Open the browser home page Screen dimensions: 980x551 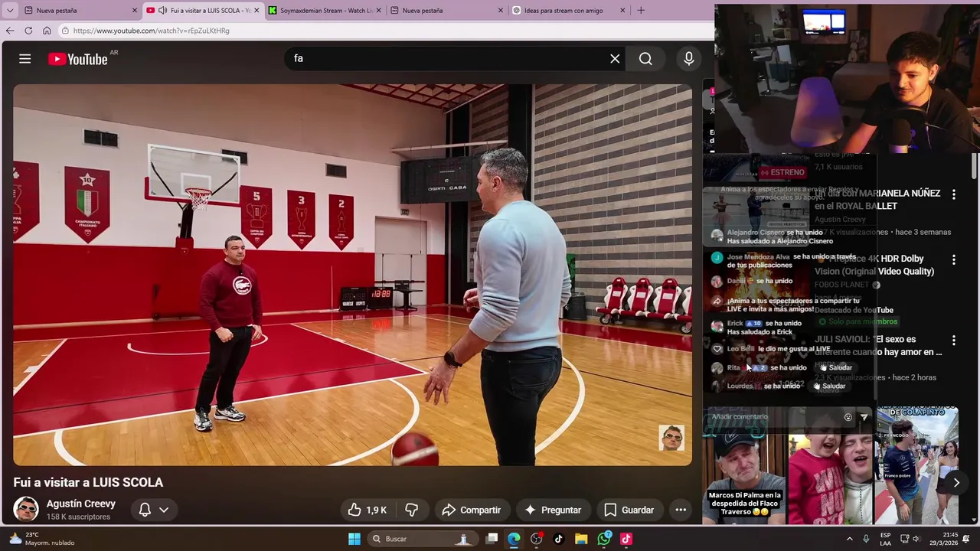[x=47, y=31]
